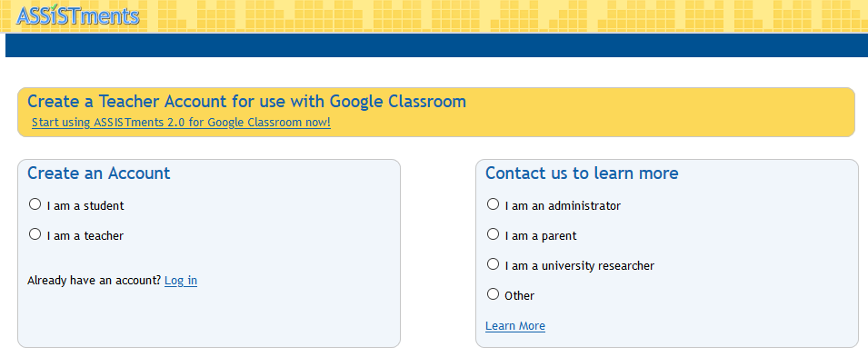Screen dimensions: 868x357
Task: Open the Start using ASSISTments 2.0 link
Action: click(x=181, y=123)
